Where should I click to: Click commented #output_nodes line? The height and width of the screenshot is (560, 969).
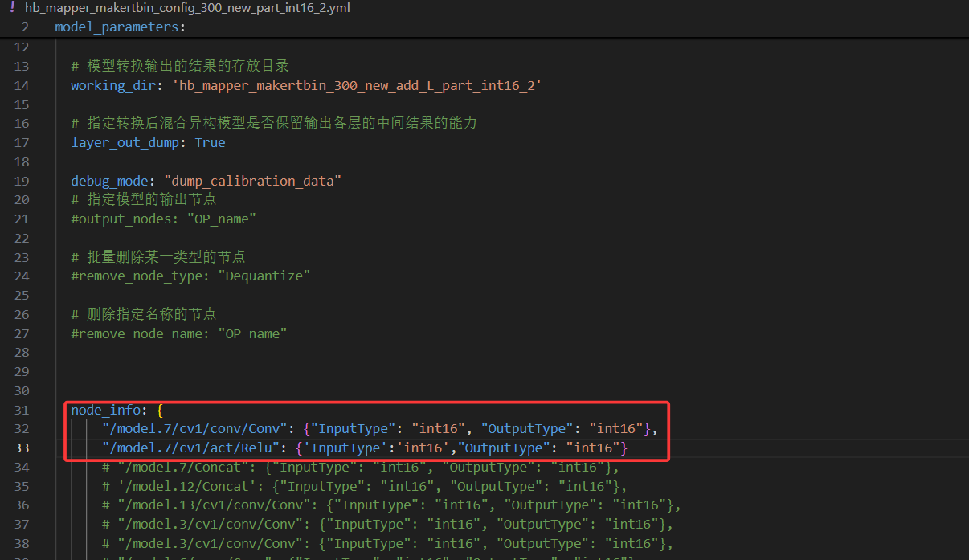(x=163, y=219)
